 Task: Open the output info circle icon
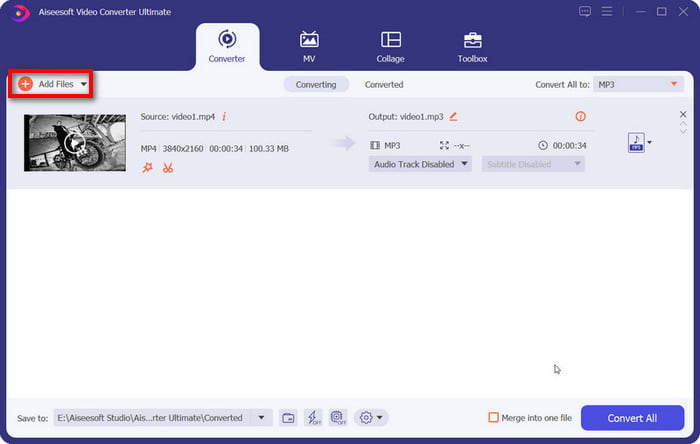(x=580, y=116)
